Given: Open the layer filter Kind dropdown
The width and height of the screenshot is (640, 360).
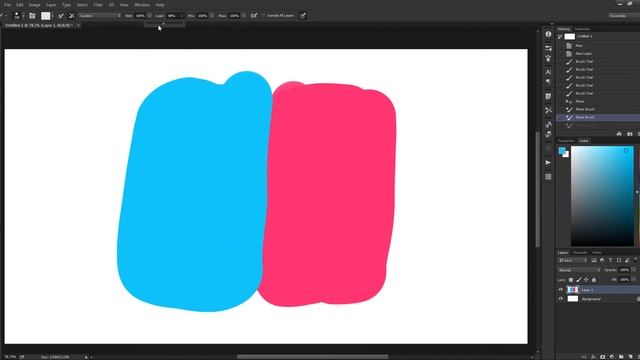Looking at the screenshot, I should coord(573,260).
